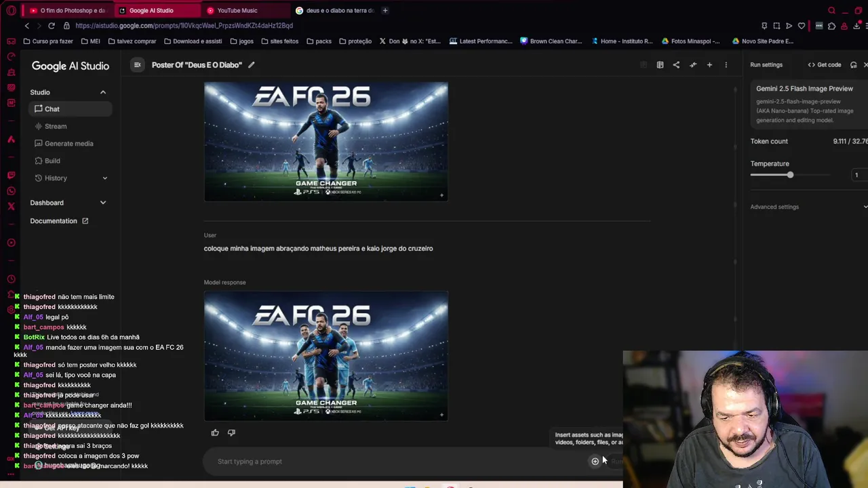Screen dimensions: 868x488
Task: Open the upper EA FC 26 generated image
Action: tap(325, 142)
